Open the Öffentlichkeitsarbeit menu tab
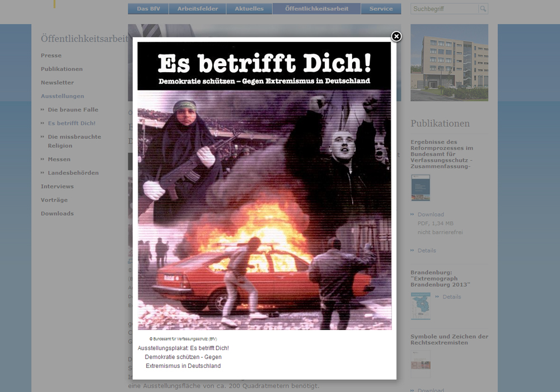Viewport: 560px width, 392px height. point(316,9)
